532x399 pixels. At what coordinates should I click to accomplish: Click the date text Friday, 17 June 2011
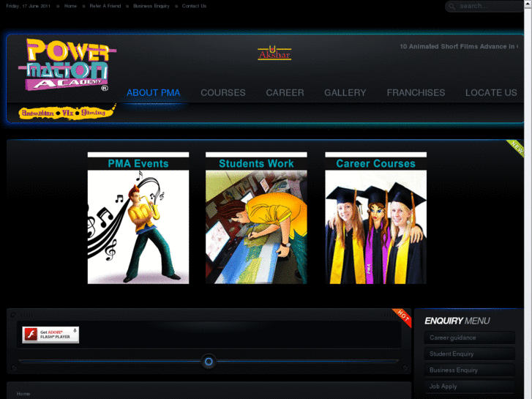pyautogui.click(x=28, y=6)
